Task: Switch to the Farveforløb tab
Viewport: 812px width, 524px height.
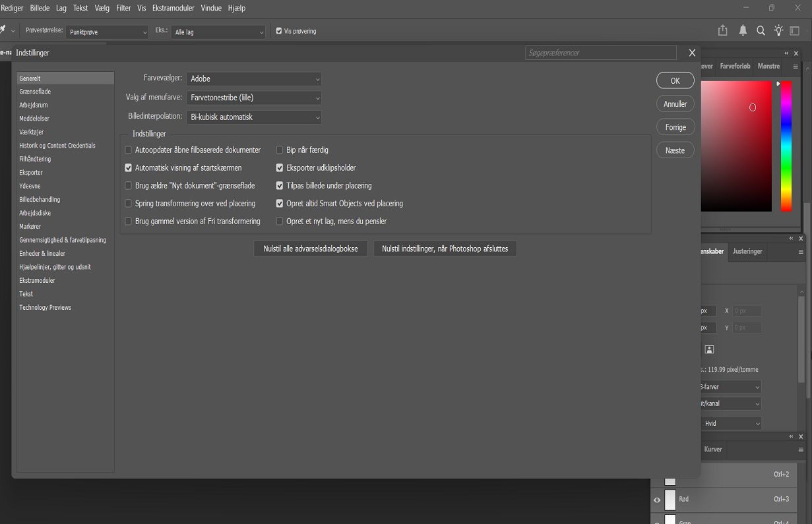Action: coord(735,67)
